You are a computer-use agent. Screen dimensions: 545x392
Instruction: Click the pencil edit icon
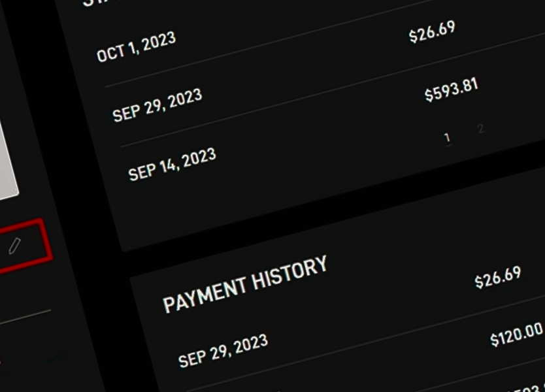tap(15, 246)
